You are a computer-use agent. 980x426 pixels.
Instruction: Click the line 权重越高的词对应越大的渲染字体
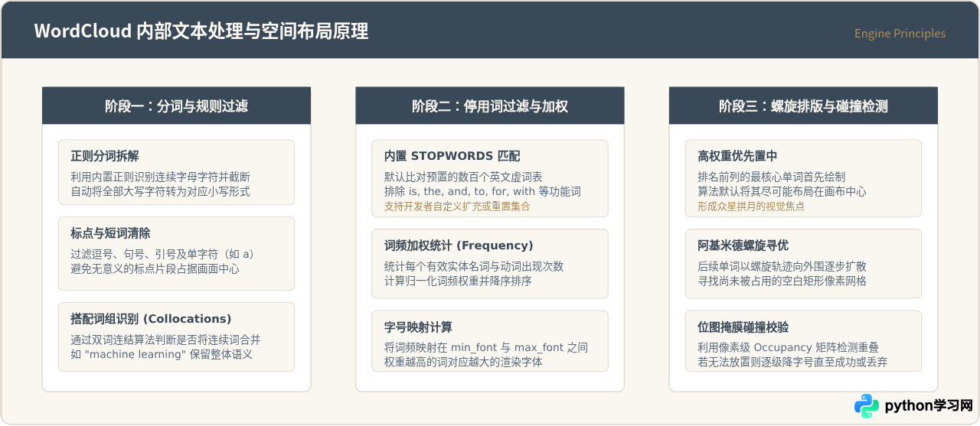463,362
